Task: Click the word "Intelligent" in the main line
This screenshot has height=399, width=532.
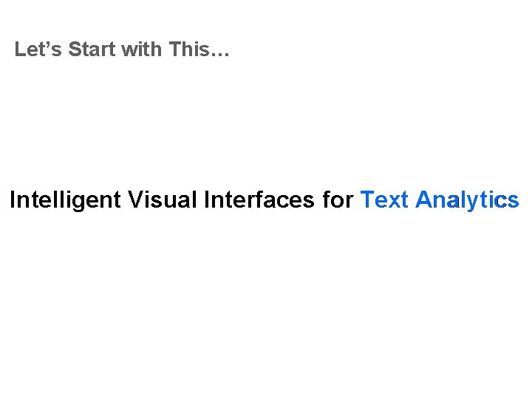Action: click(x=65, y=200)
